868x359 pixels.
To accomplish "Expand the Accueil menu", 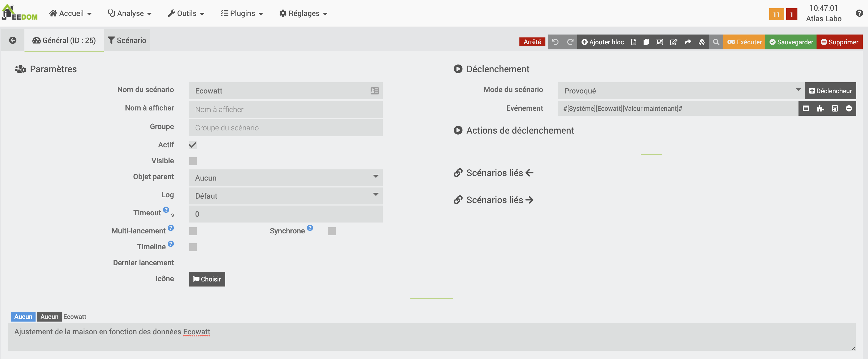I will click(x=70, y=13).
